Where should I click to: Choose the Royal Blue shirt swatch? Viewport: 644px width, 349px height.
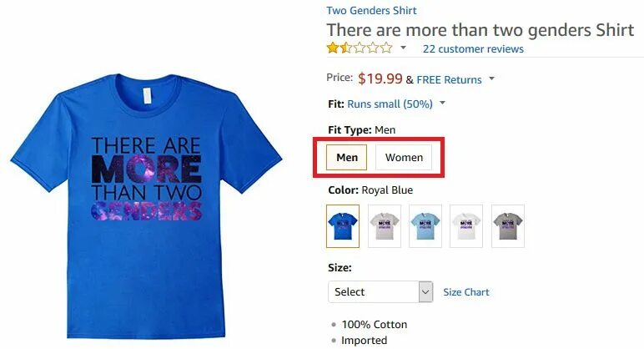[343, 226]
